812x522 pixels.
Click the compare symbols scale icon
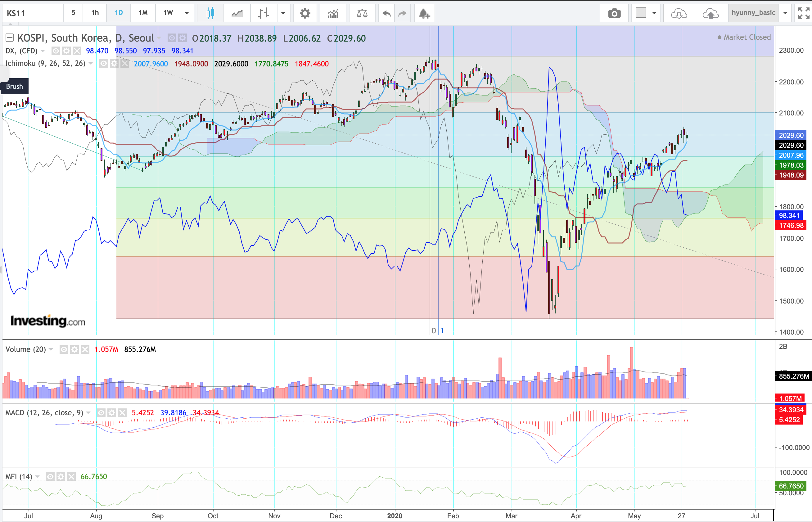coord(362,13)
